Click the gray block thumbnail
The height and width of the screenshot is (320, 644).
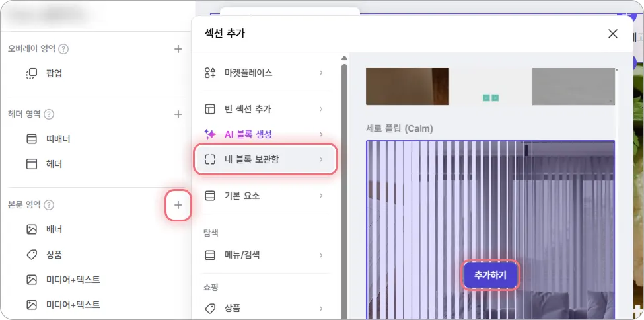tap(573, 87)
